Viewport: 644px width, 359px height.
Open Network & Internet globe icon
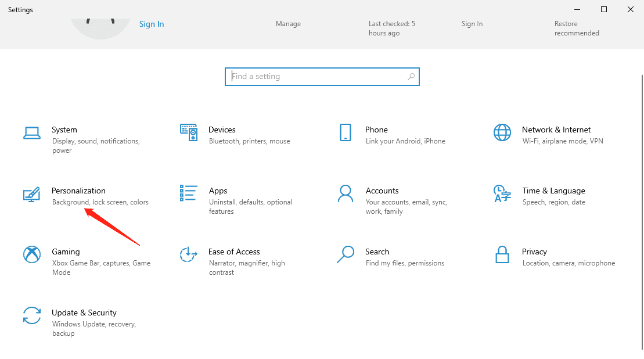pos(502,132)
